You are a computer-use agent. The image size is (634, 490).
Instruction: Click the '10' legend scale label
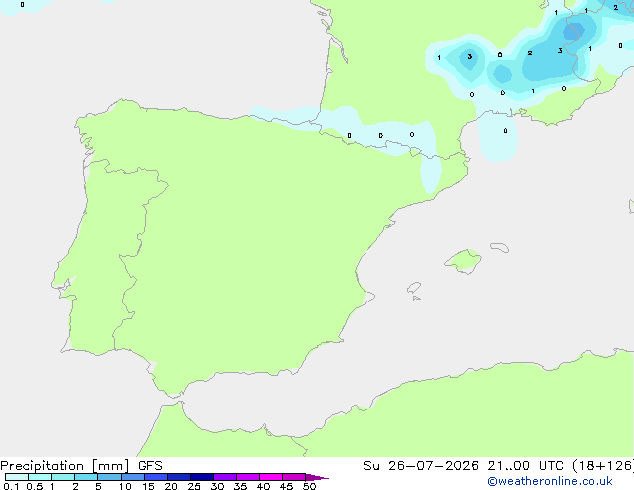click(125, 486)
